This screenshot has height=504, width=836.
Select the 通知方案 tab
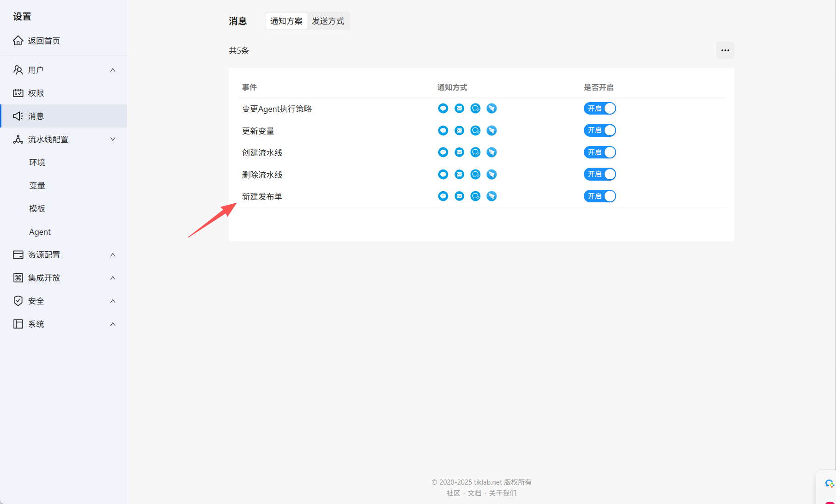(x=286, y=21)
